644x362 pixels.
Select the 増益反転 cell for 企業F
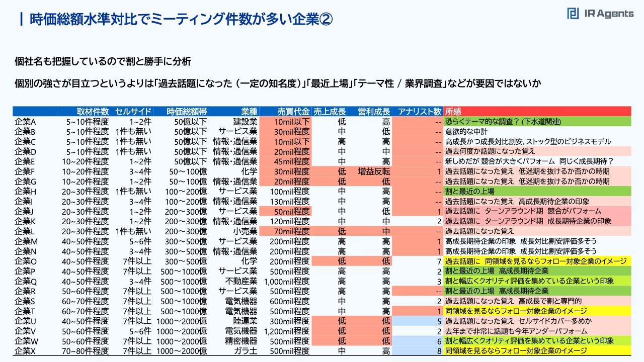coord(374,171)
